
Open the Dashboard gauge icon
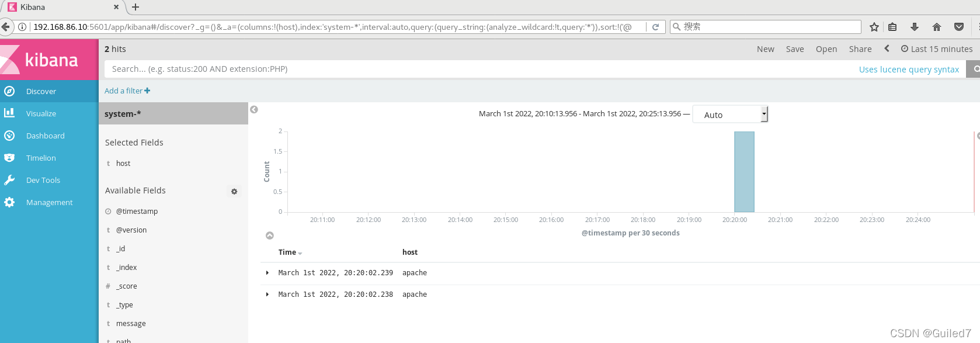pos(9,136)
